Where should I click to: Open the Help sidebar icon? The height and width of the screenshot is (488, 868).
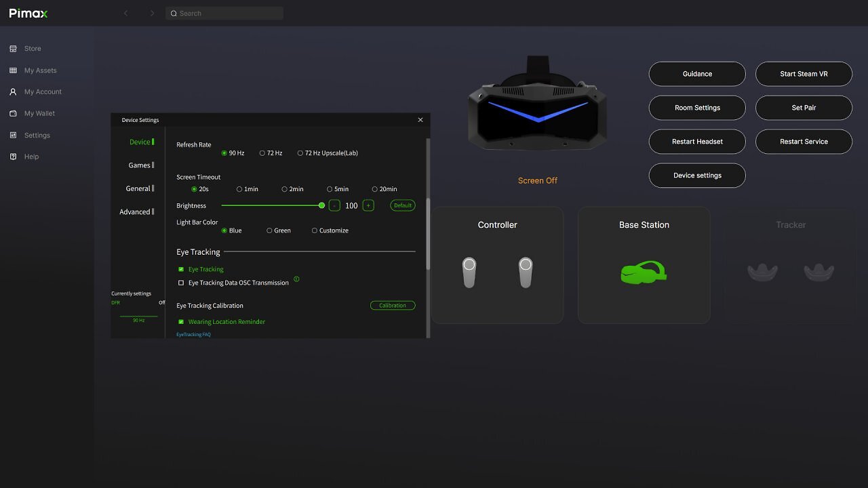[x=13, y=157]
